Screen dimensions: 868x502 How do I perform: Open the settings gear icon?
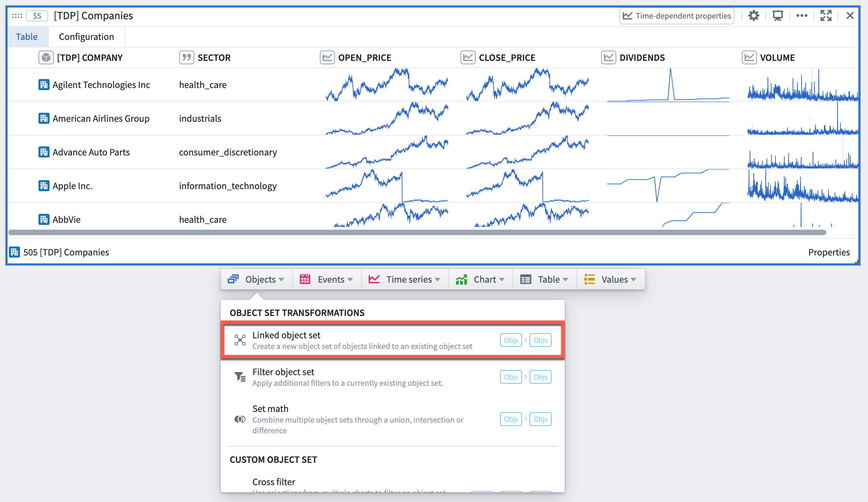753,16
